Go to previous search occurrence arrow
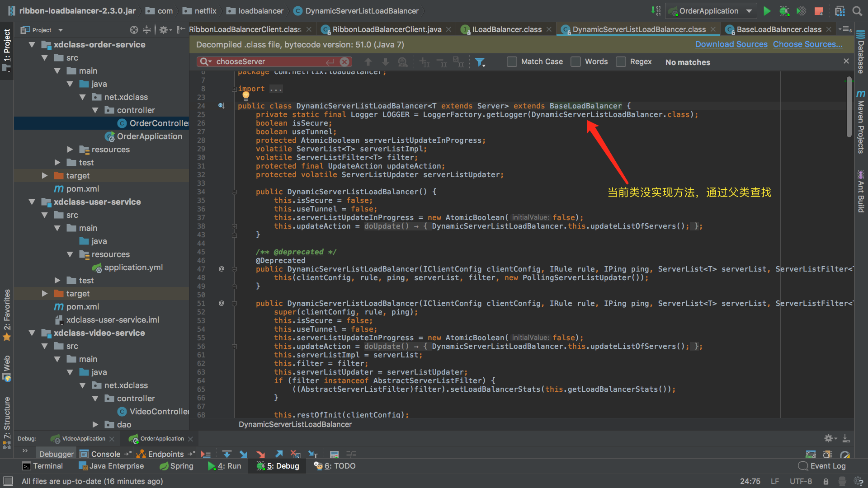Screen dimensions: 868x488 (x=368, y=62)
